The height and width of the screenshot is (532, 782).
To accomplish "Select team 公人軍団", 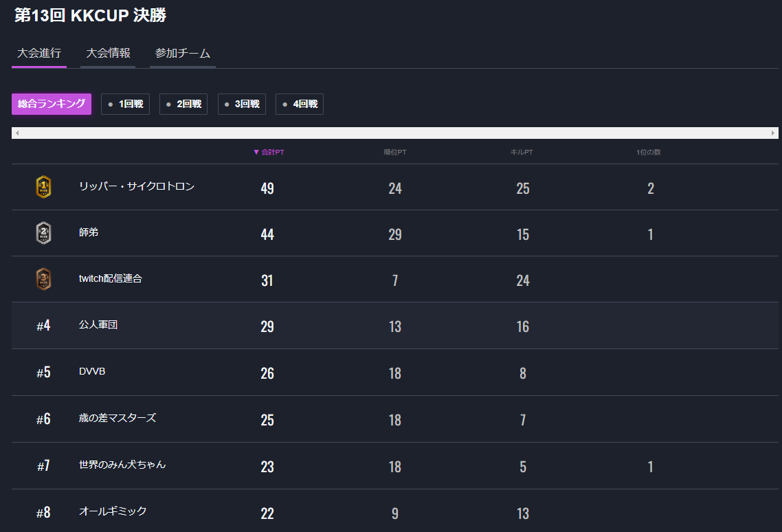I will pyautogui.click(x=98, y=324).
